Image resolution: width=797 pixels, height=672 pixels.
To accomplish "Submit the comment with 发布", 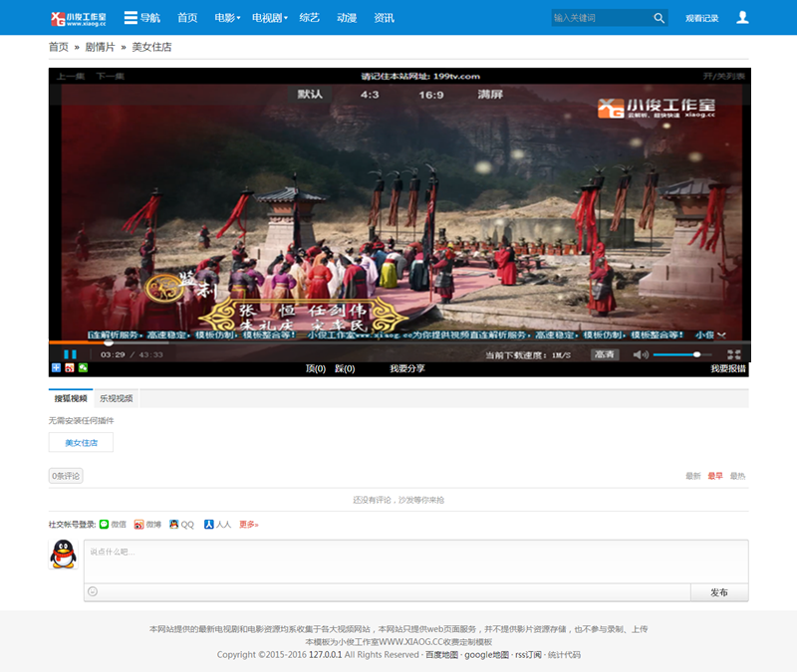I will click(x=719, y=592).
